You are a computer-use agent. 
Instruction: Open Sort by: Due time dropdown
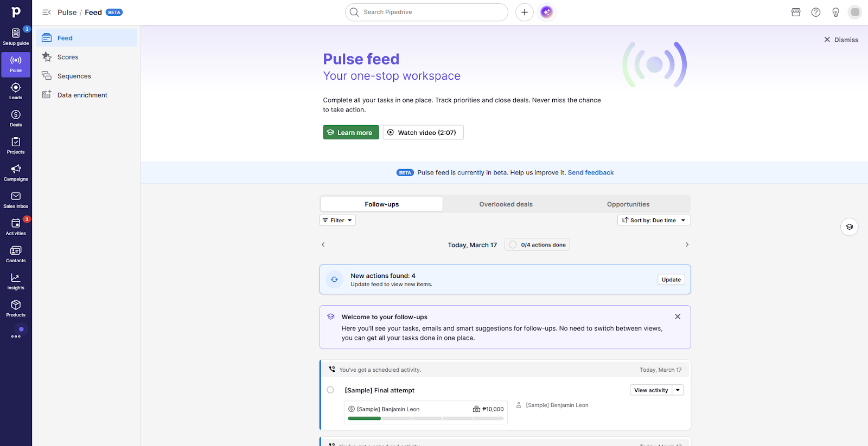[654, 220]
